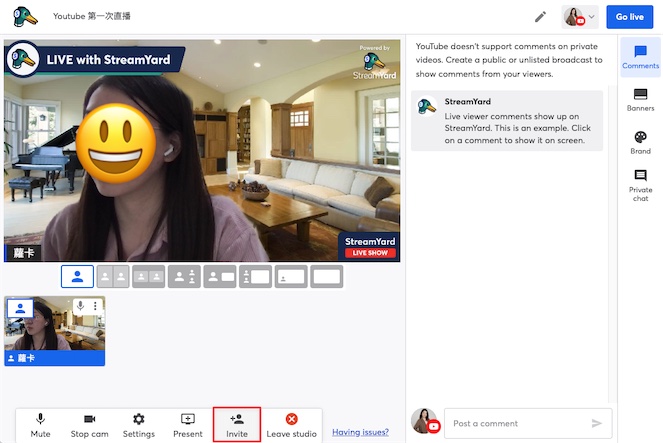
Task: Stop the camera
Action: coord(89,425)
